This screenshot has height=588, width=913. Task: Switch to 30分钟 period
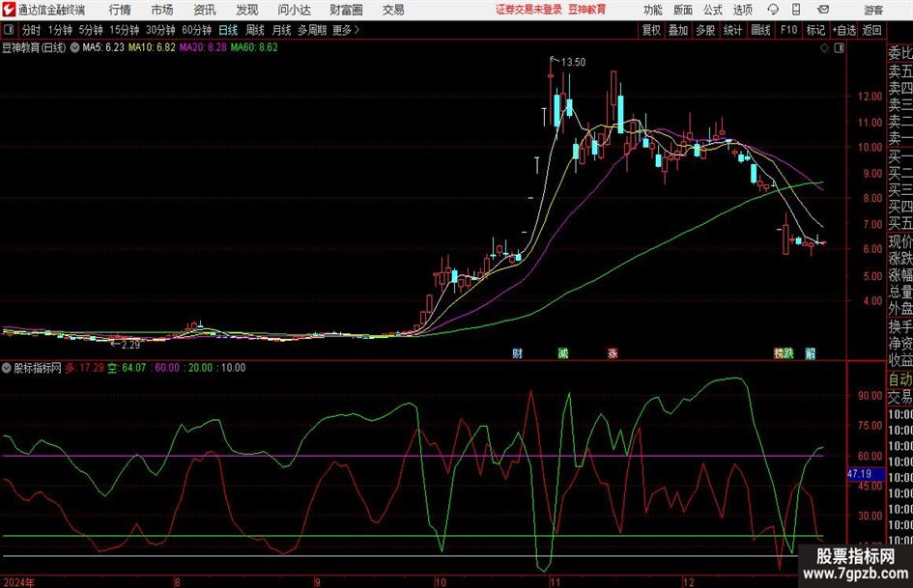tap(160, 30)
